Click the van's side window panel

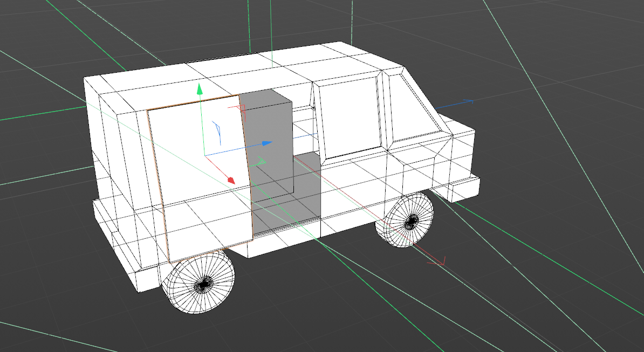346,118
